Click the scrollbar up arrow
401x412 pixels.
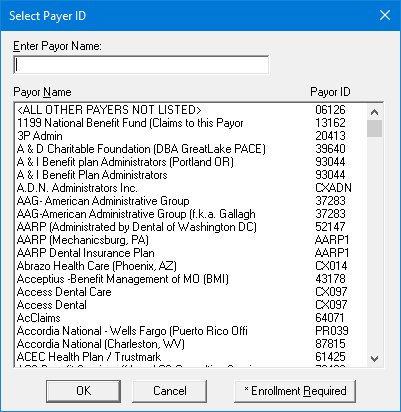374,112
